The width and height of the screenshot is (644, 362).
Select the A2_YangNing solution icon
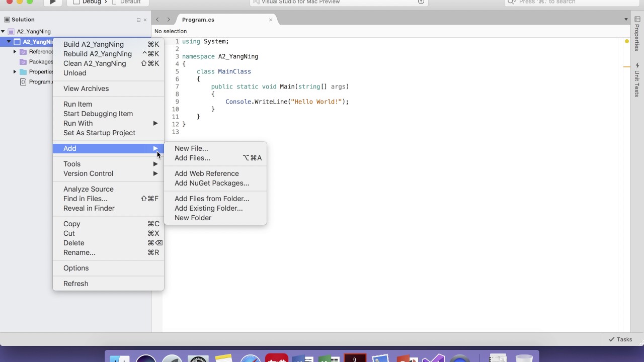pyautogui.click(x=11, y=32)
